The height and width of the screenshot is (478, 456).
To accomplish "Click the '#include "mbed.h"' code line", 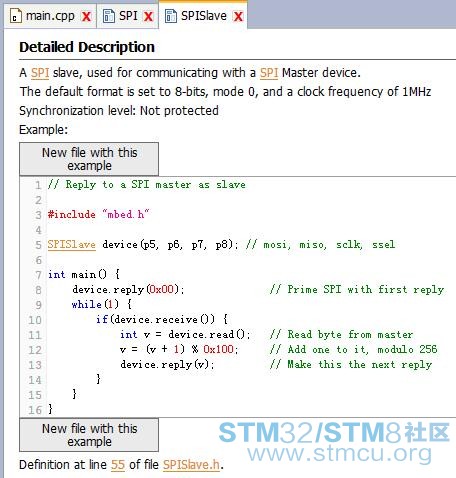I will click(98, 214).
